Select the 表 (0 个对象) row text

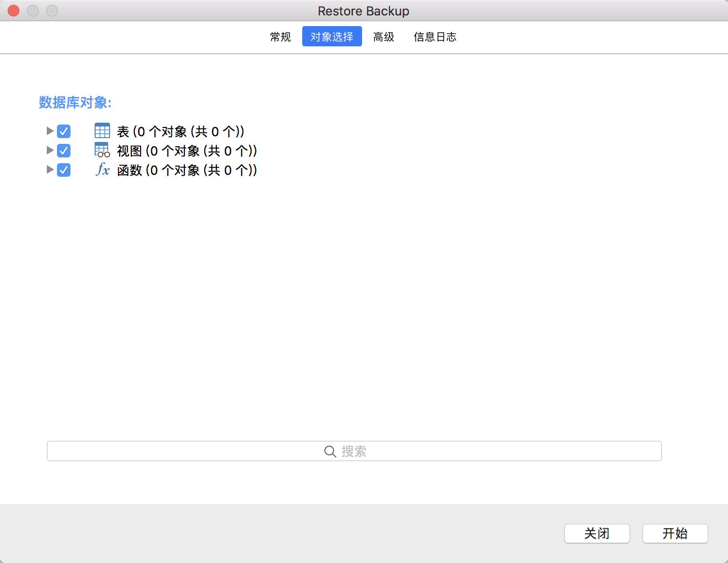[x=181, y=131]
